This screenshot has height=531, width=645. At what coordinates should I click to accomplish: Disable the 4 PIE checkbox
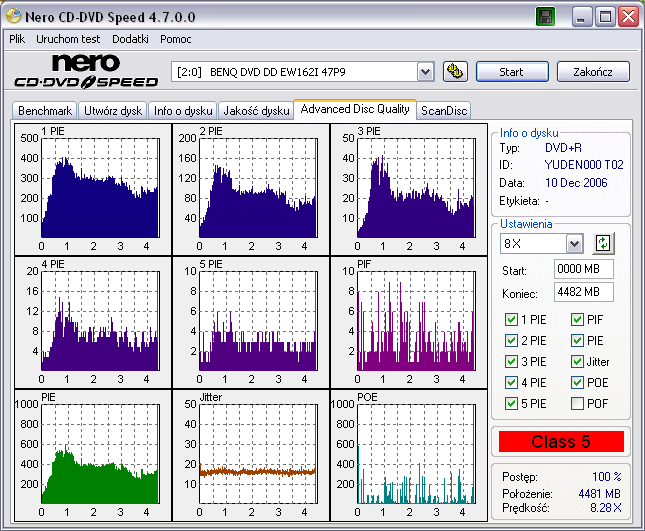511,383
